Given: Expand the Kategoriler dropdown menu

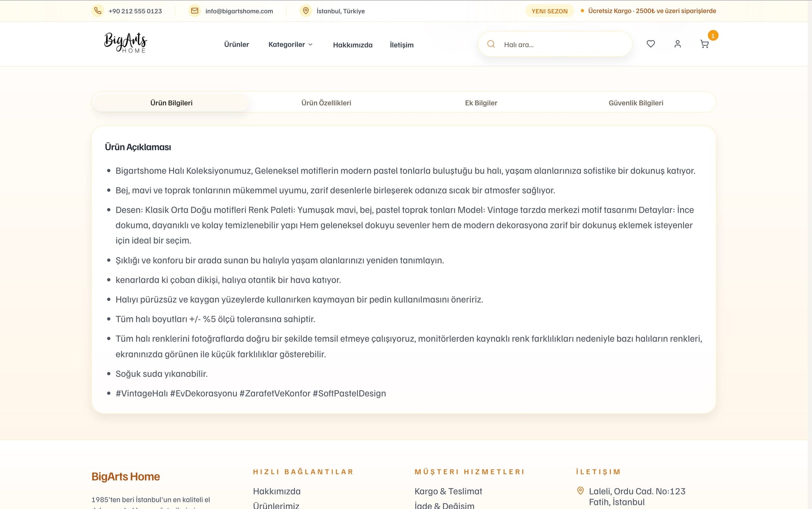Looking at the screenshot, I should point(290,44).
